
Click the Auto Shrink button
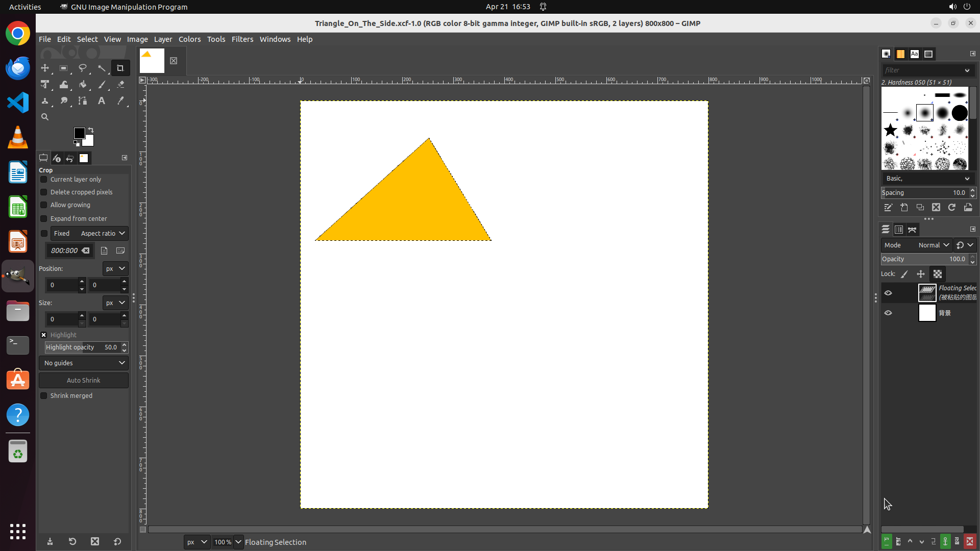[84, 380]
